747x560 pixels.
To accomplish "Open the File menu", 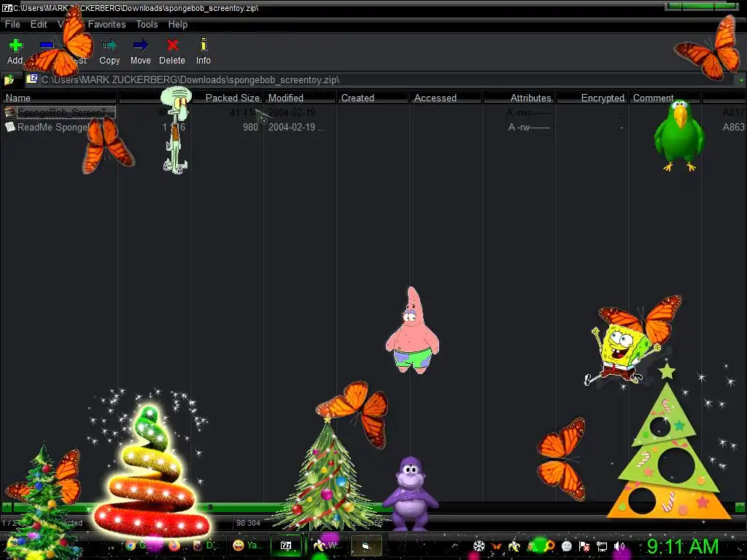I will coord(12,24).
